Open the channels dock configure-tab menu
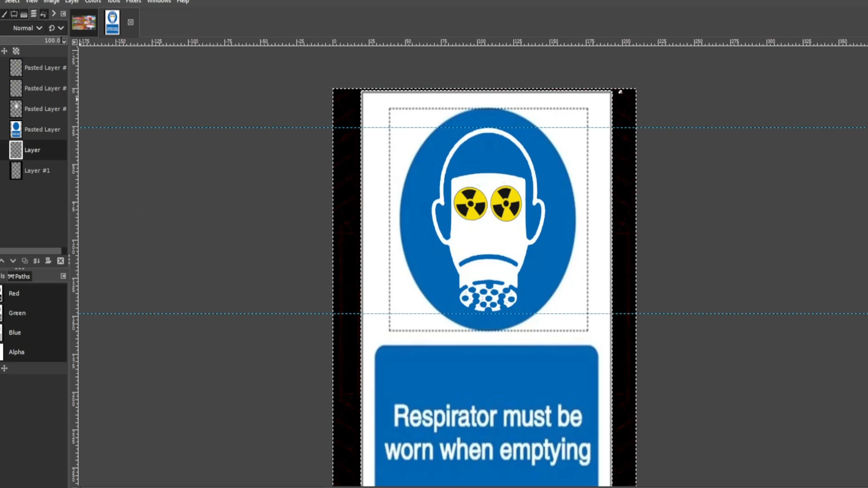This screenshot has width=868, height=488. tap(63, 276)
